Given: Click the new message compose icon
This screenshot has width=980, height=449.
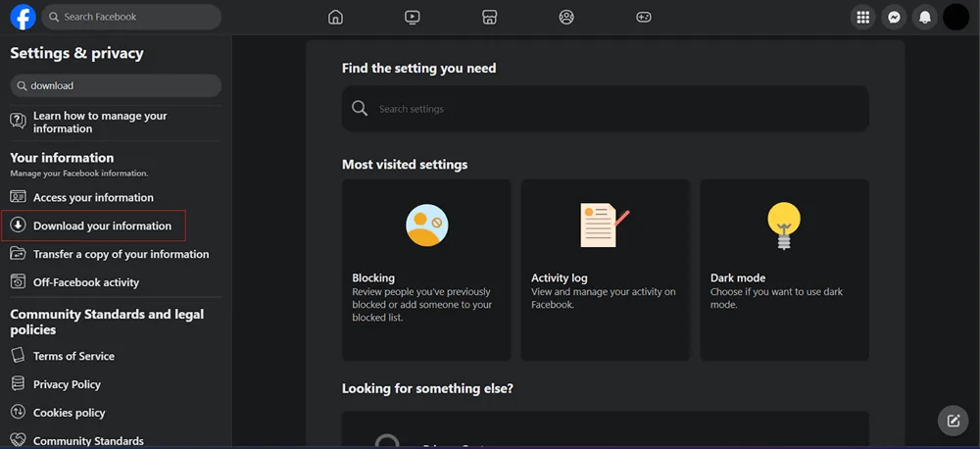Looking at the screenshot, I should click(x=952, y=421).
